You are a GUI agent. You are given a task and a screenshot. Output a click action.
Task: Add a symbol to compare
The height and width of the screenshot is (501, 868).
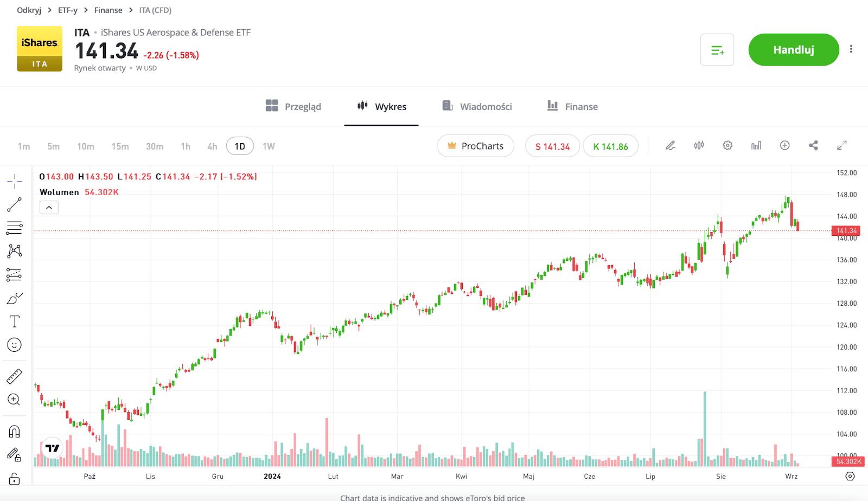[x=784, y=145]
